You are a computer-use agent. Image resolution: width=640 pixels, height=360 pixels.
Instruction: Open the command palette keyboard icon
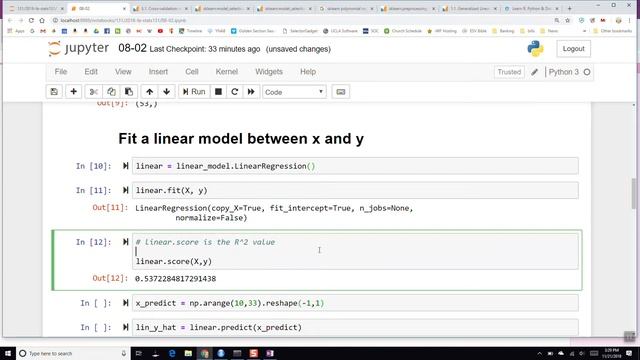click(341, 92)
